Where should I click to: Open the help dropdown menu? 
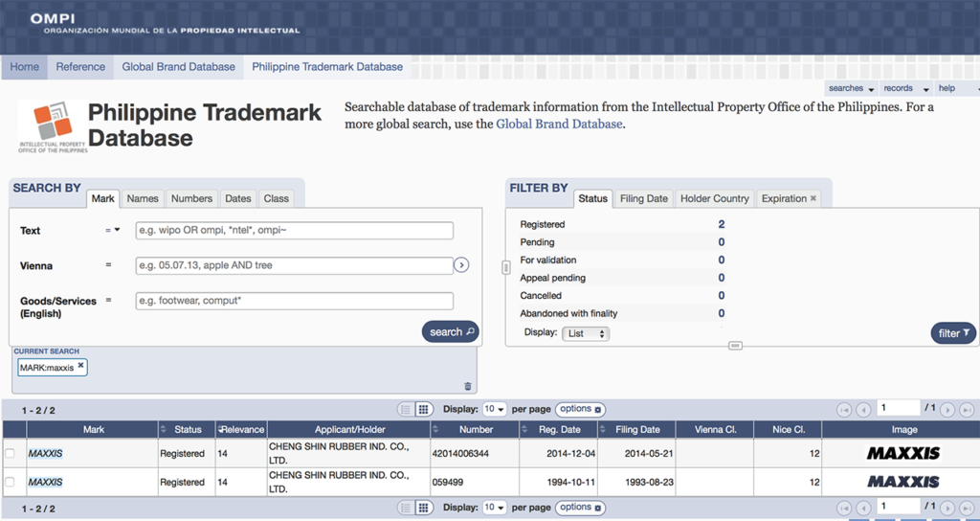(956, 88)
